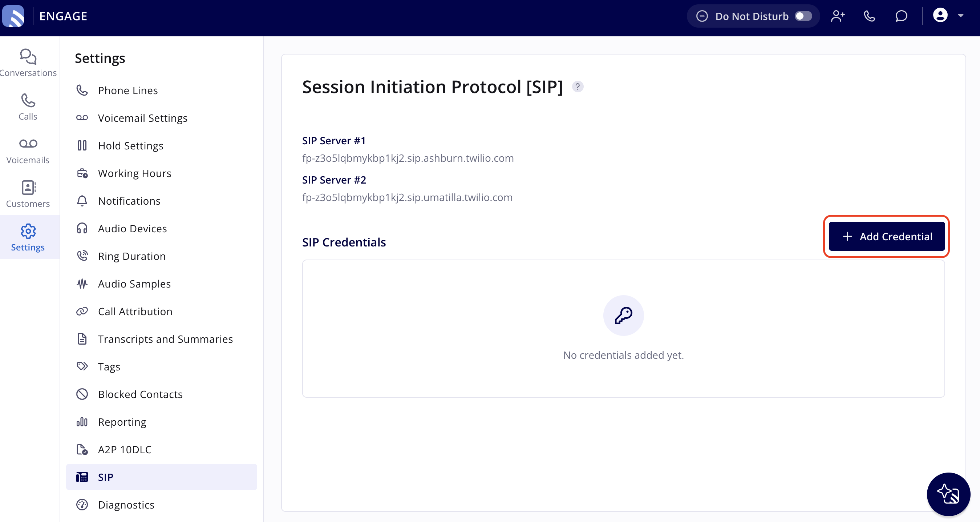Click the SIP Credentials heading
Image resolution: width=980 pixels, height=522 pixels.
[344, 242]
